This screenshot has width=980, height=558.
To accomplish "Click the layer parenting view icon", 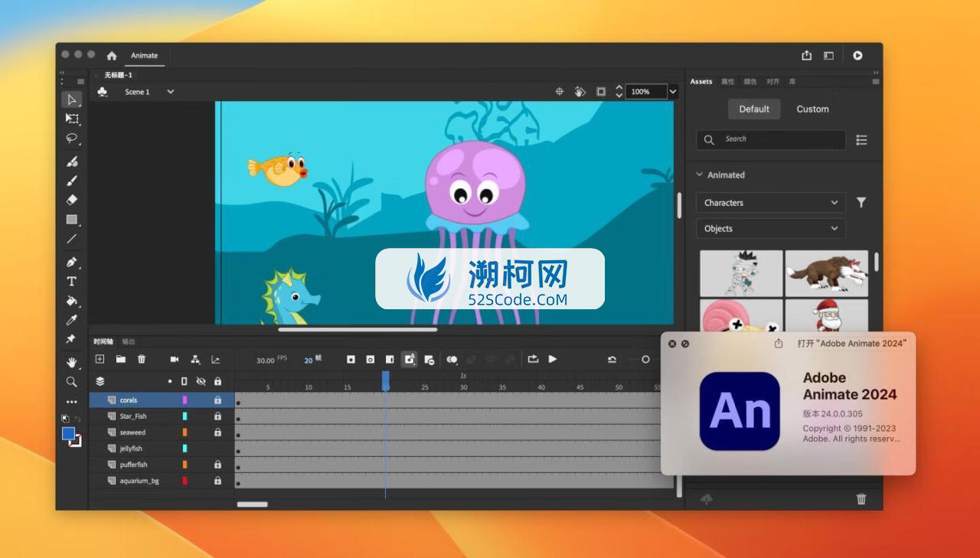I will 195,359.
